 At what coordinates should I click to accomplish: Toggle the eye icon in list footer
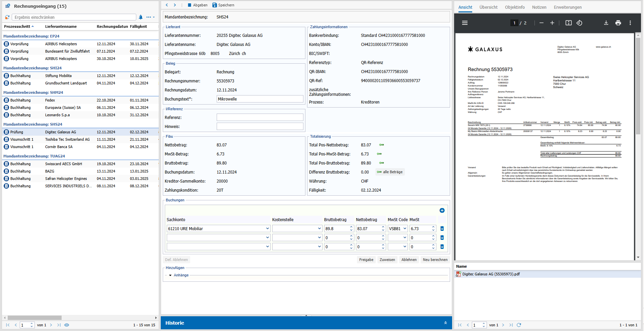coord(67,325)
